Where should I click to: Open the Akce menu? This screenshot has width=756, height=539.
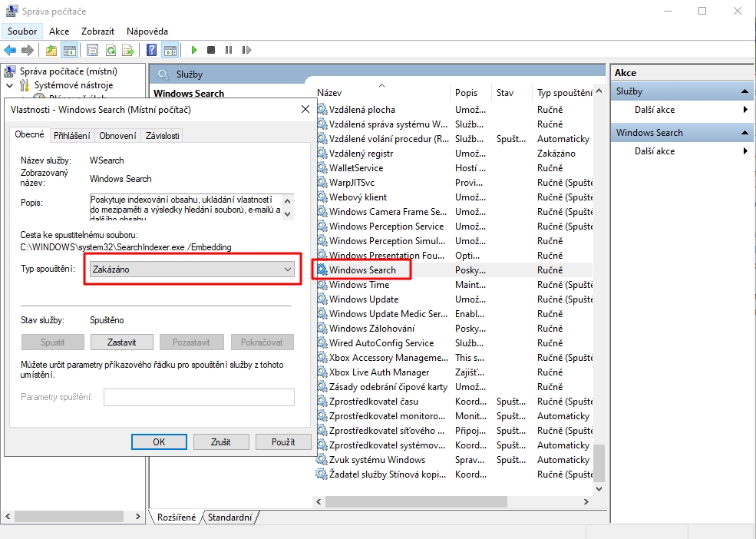pos(59,31)
